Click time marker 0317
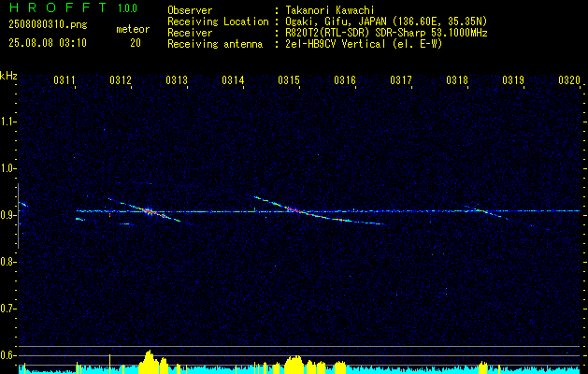Image resolution: width=588 pixels, height=374 pixels. coord(401,80)
